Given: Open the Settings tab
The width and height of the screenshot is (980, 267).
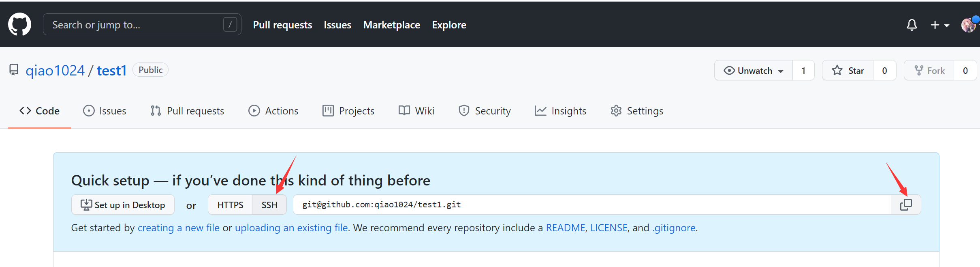Looking at the screenshot, I should coord(637,111).
